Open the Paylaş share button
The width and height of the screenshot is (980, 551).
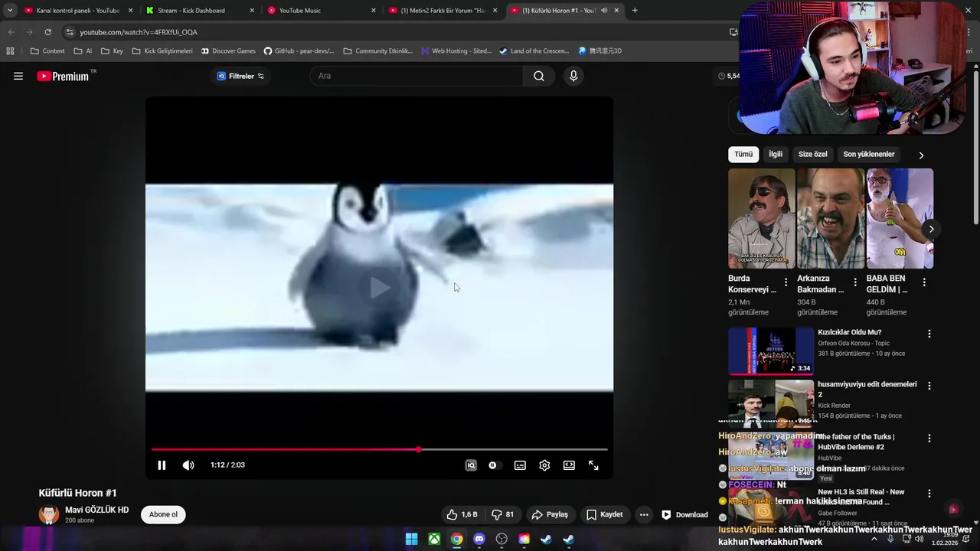click(x=550, y=514)
